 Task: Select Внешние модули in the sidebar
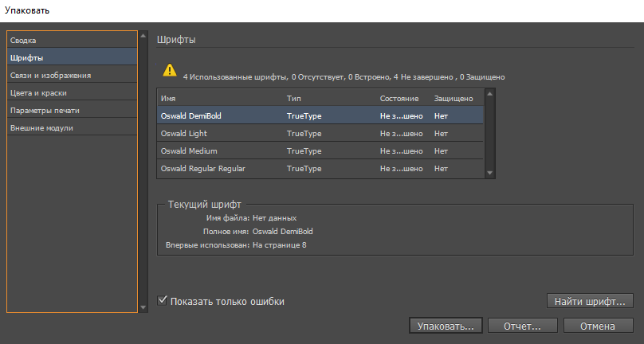42,127
